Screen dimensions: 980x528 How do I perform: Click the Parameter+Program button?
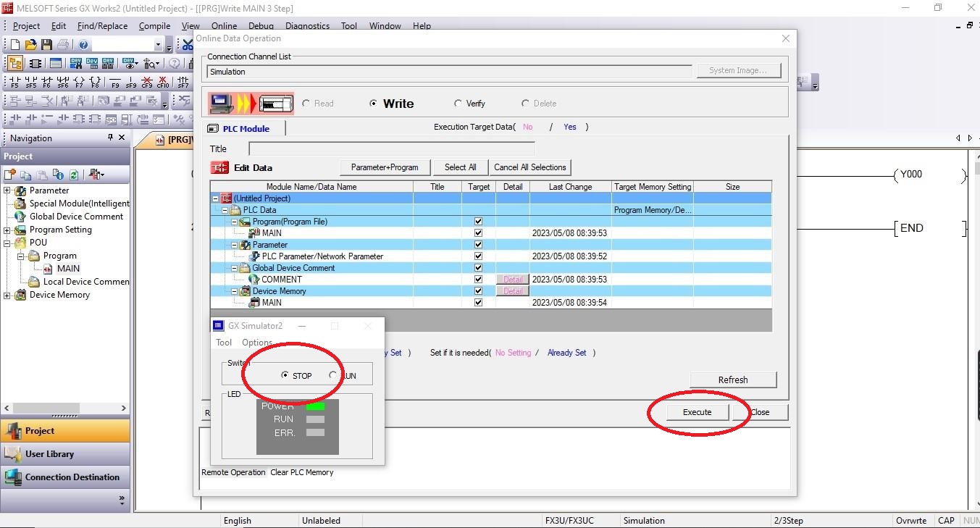(x=385, y=167)
